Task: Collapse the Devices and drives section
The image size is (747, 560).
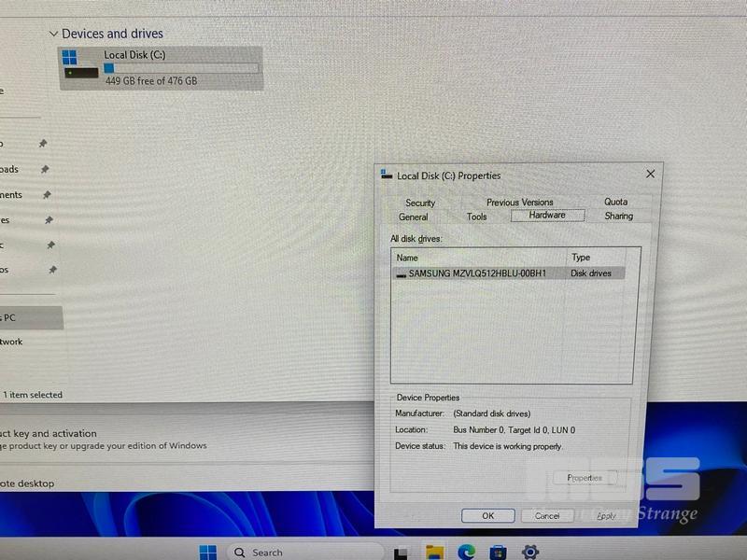Action: pos(53,34)
